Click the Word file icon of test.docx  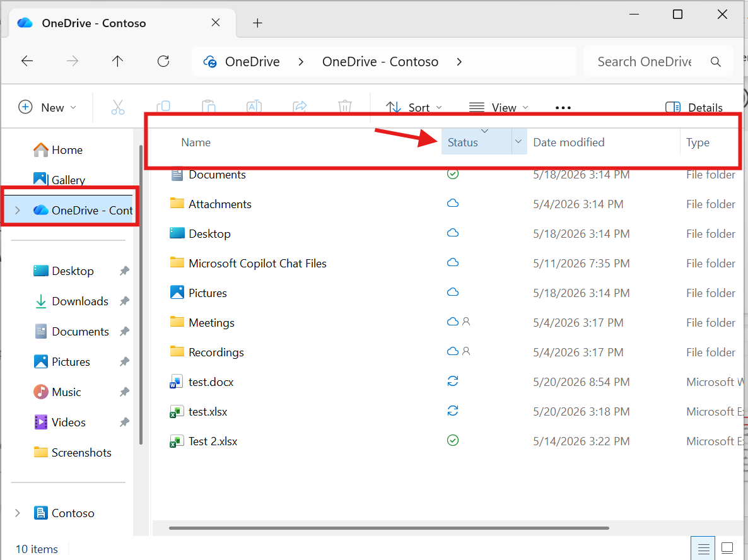click(177, 382)
